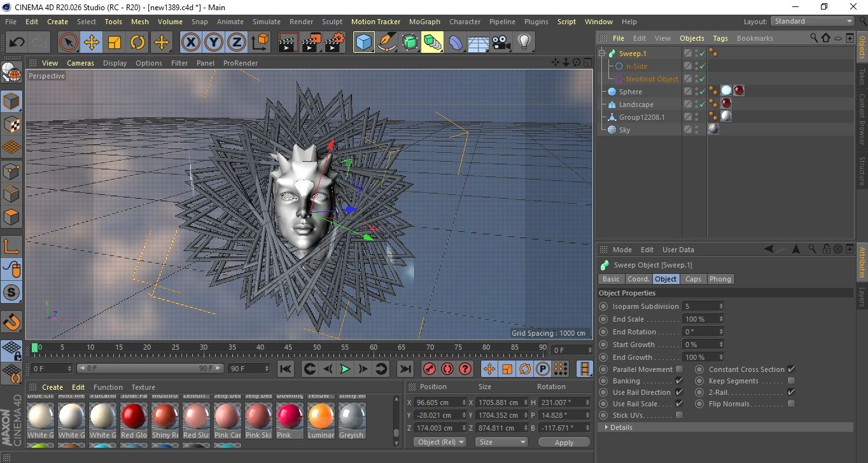Toggle Y axis lock
The image size is (868, 463).
pyautogui.click(x=214, y=43)
